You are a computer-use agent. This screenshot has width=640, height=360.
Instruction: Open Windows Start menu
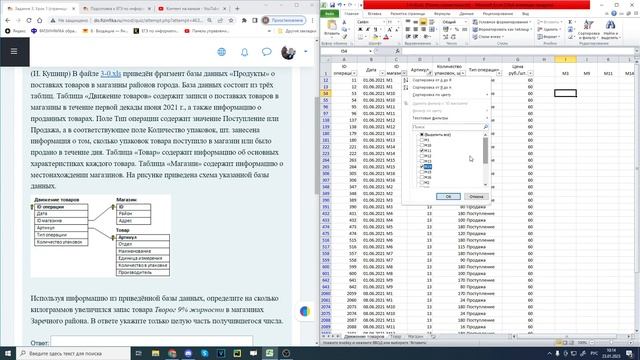[8, 353]
